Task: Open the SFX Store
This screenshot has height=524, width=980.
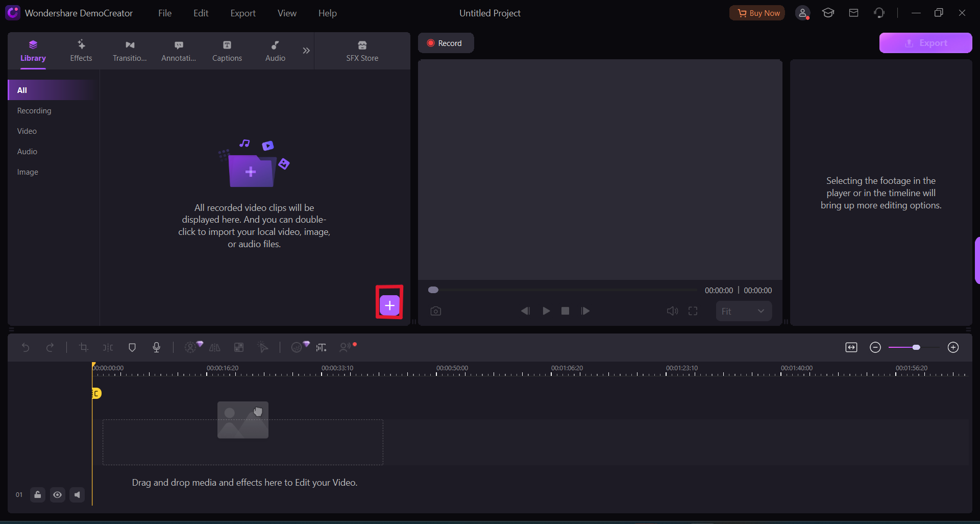Action: coord(362,51)
